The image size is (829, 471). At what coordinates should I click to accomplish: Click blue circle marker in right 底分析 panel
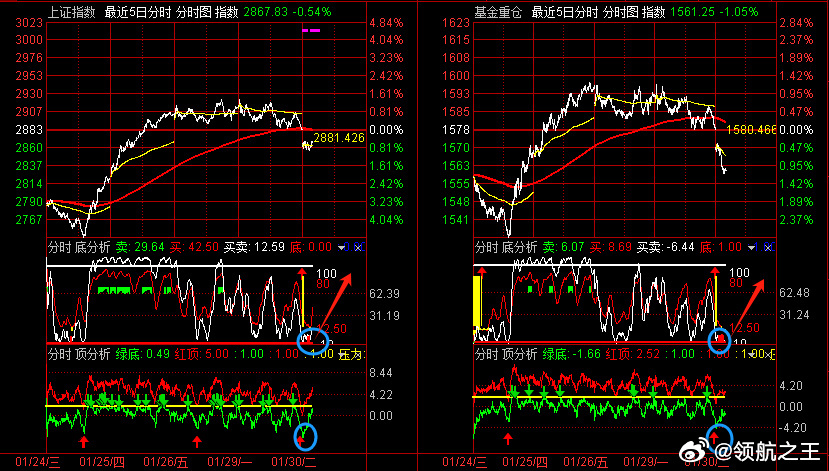point(719,340)
